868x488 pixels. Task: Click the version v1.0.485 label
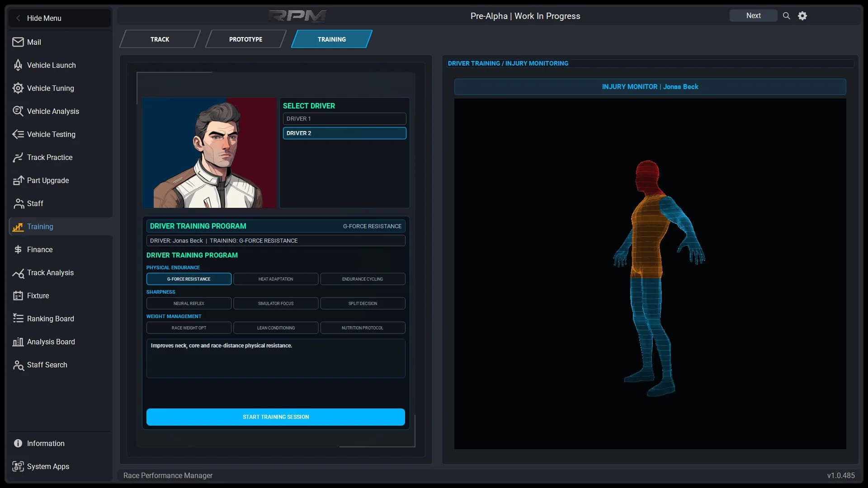click(841, 475)
